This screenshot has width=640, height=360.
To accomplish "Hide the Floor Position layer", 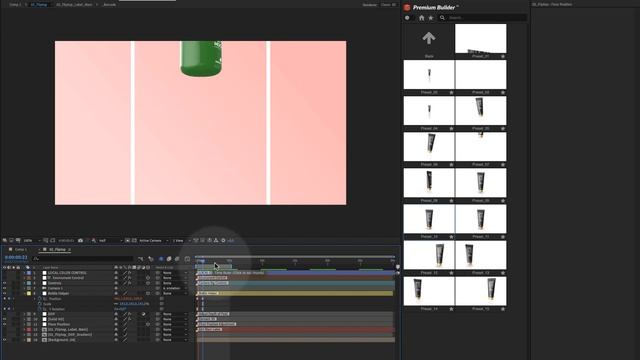I will [x=4, y=324].
